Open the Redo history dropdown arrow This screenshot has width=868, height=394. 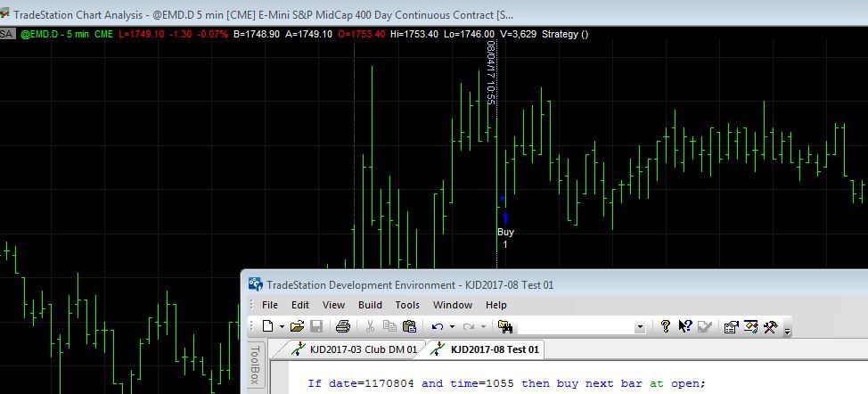[x=483, y=326]
